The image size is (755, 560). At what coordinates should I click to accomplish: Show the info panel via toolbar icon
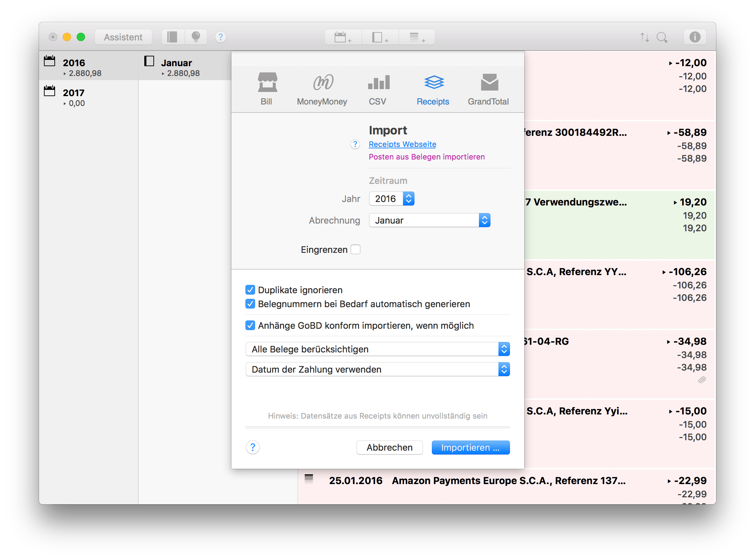(x=695, y=37)
